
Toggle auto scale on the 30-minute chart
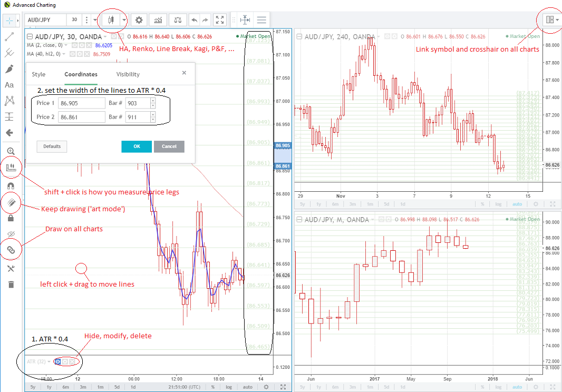point(248,387)
